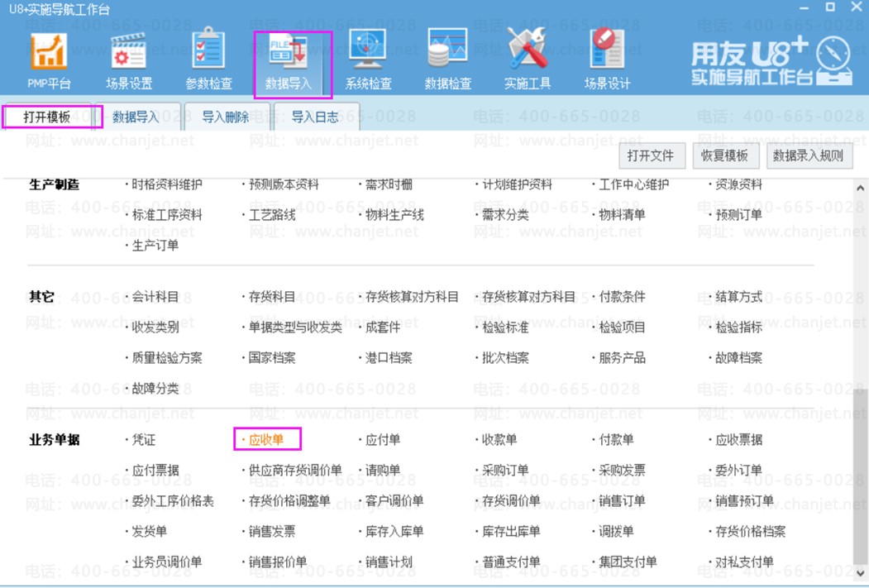869x588 pixels.
Task: Open the 国家档案 template
Action: coord(271,358)
